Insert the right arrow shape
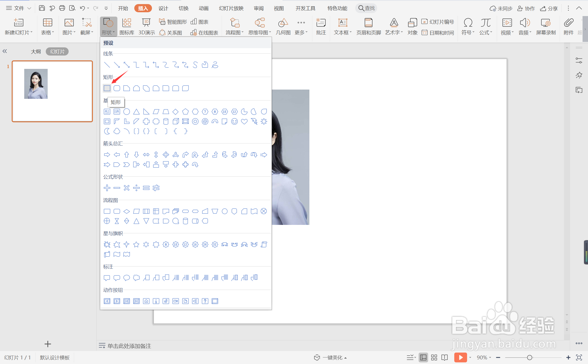This screenshot has height=364, width=588. pyautogui.click(x=107, y=155)
